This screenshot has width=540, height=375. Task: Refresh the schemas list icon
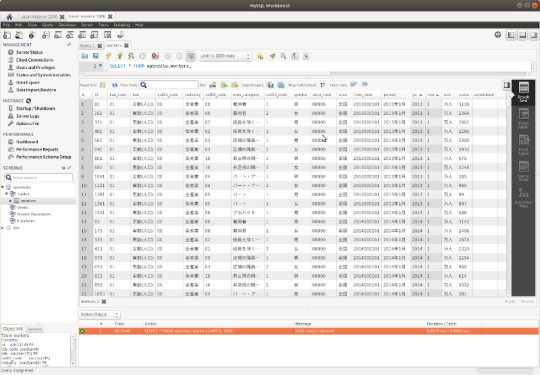pos(63,168)
